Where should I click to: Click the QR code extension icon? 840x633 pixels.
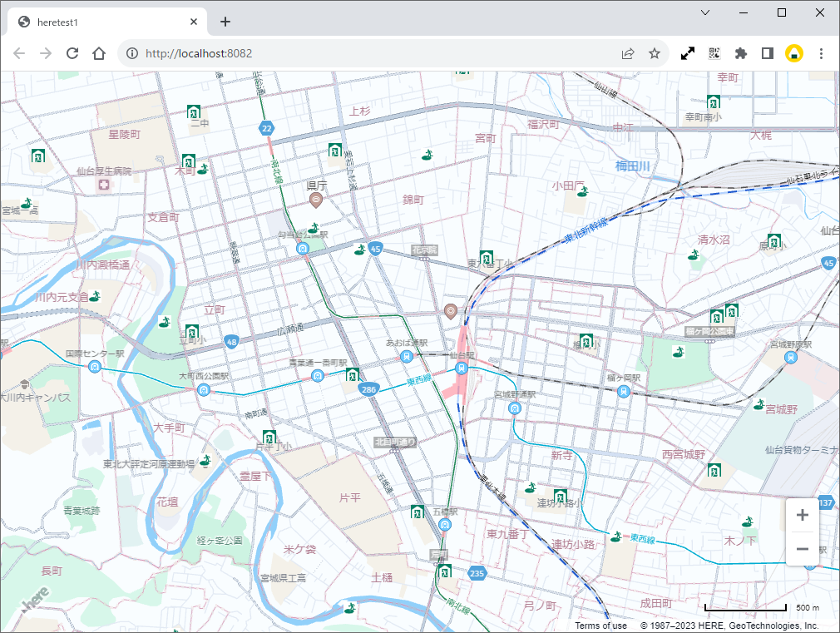[x=714, y=53]
